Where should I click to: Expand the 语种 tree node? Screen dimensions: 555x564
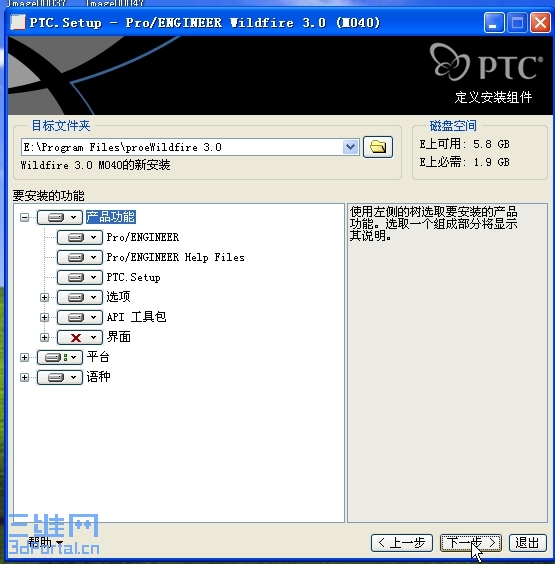pyautogui.click(x=24, y=377)
